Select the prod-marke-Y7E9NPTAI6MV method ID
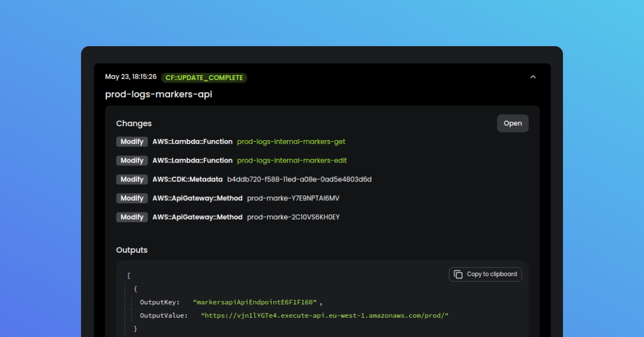The image size is (644, 337). (293, 198)
